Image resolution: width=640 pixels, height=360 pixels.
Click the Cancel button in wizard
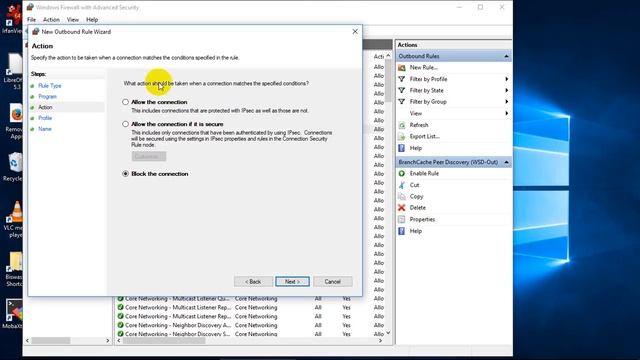(x=333, y=282)
